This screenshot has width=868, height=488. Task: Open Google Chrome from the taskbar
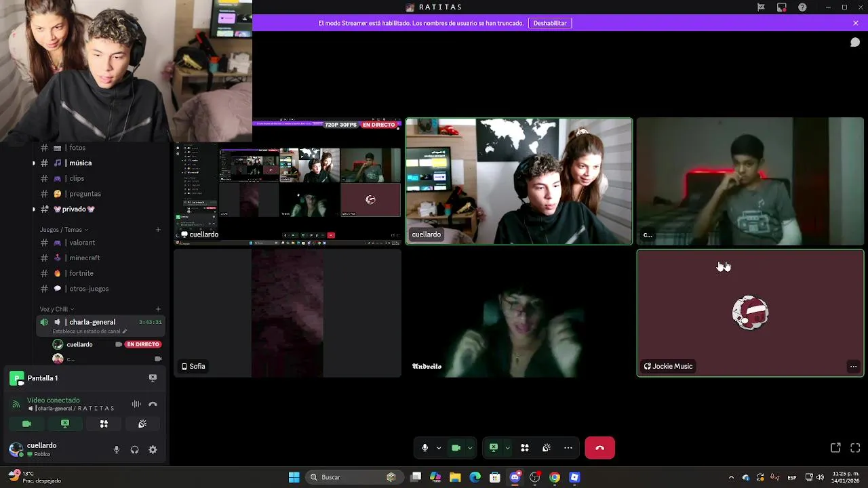click(555, 477)
